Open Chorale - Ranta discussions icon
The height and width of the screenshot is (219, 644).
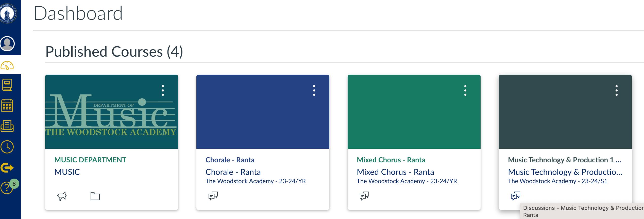[x=213, y=196]
